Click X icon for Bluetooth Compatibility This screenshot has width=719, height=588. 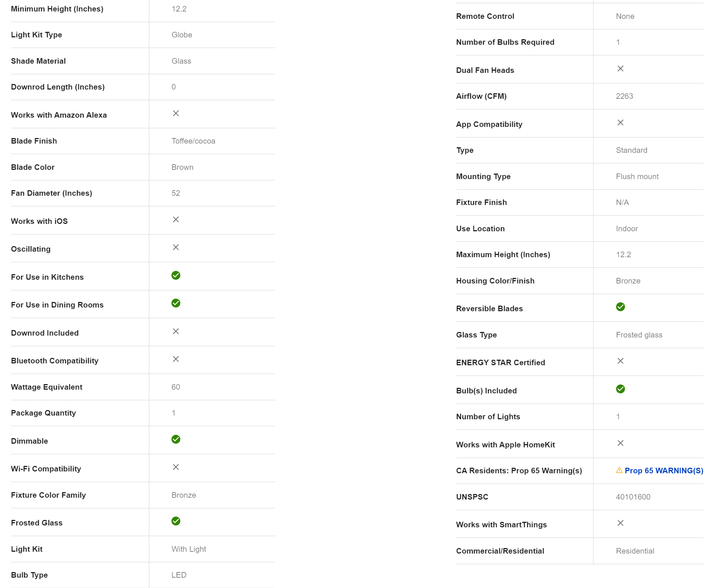click(176, 359)
